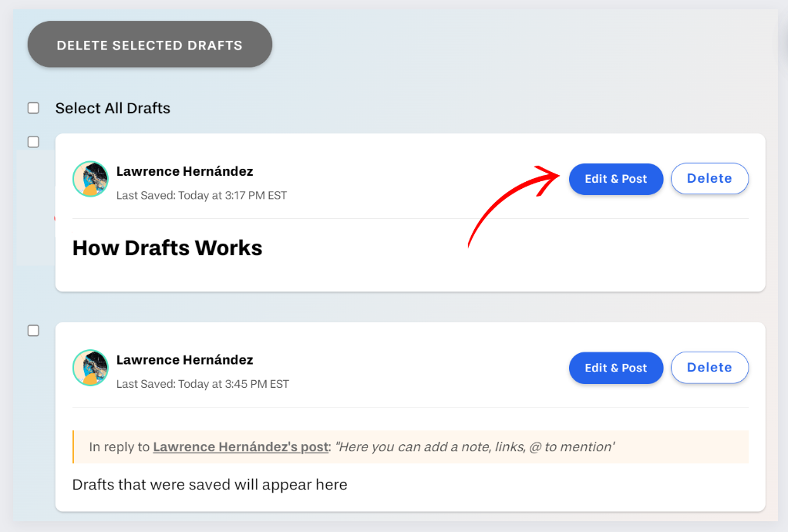
Task: Edit & Post the draft saved at 3:45 PM
Action: coord(615,368)
